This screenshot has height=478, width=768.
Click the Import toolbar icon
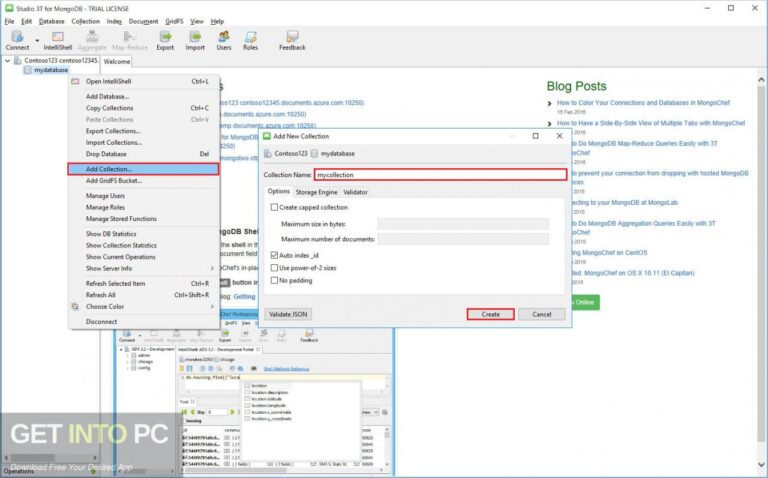pyautogui.click(x=195, y=41)
